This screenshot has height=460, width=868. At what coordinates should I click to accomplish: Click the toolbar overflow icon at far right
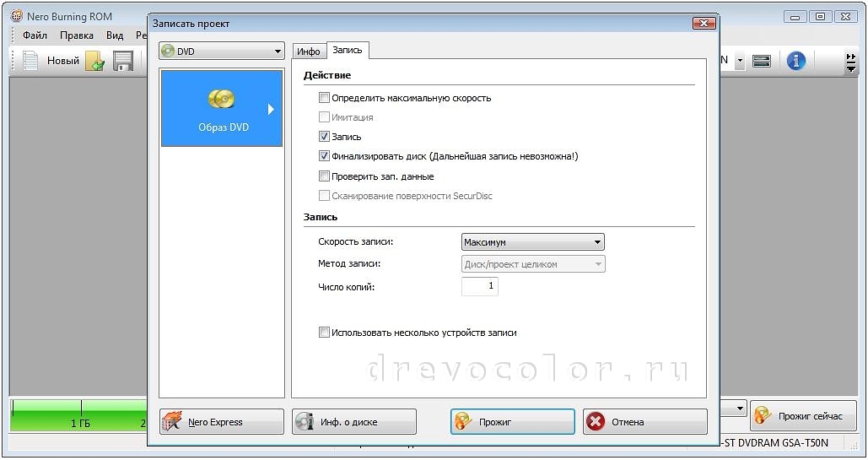tap(851, 62)
